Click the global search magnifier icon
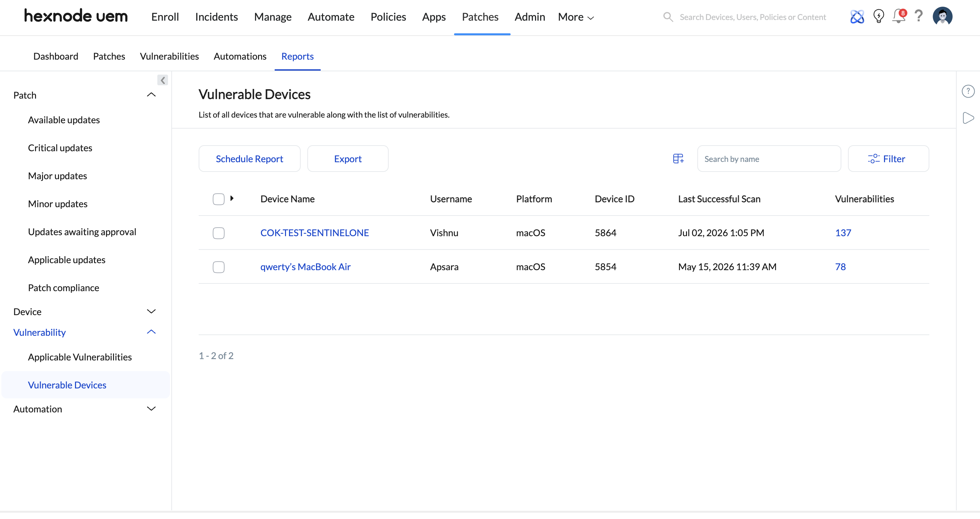This screenshot has width=980, height=519. [668, 17]
